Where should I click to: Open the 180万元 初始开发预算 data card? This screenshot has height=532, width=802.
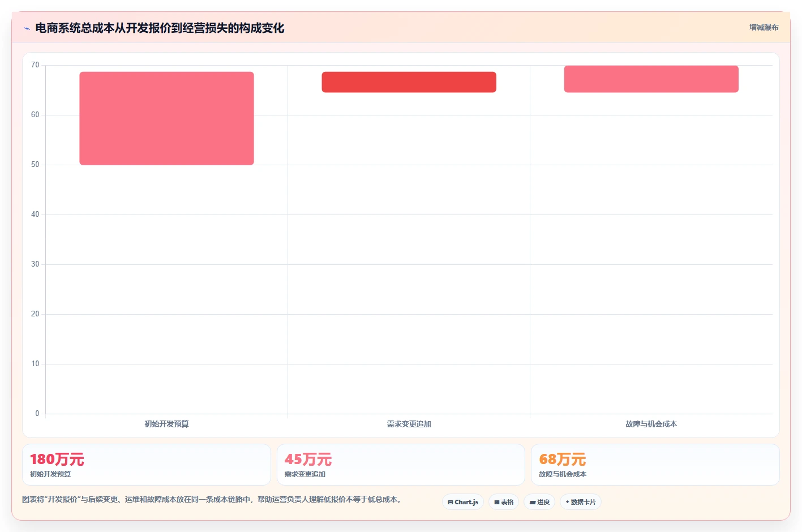[146, 465]
